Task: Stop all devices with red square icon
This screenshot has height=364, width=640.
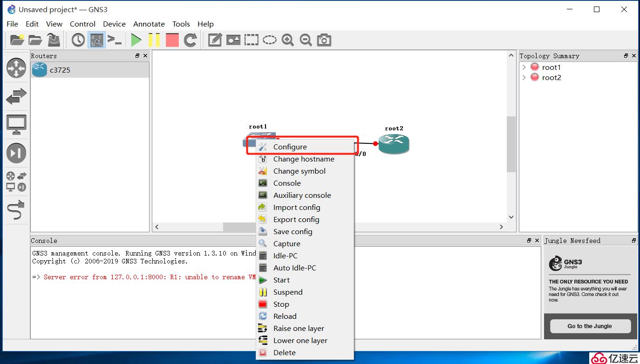Action: click(172, 40)
